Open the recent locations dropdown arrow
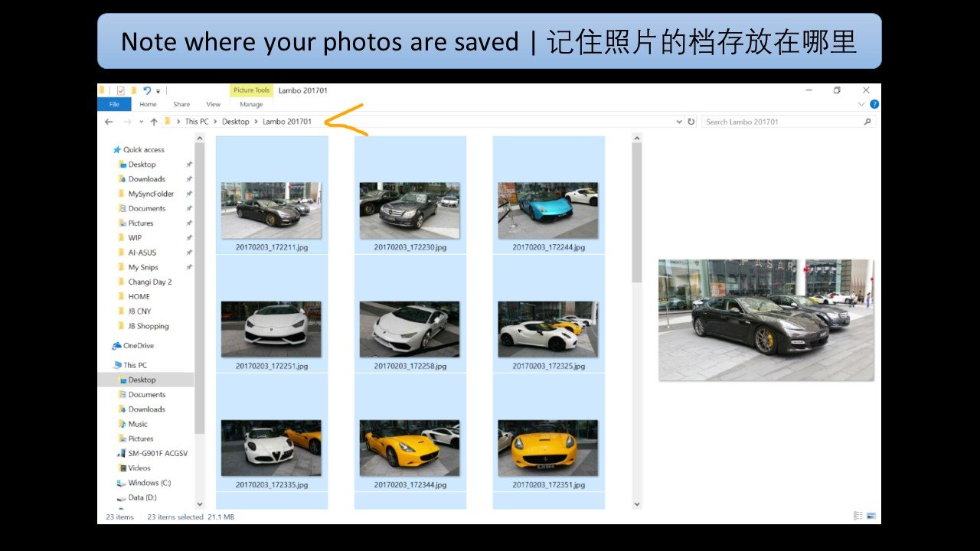Screen dimensions: 980x551 coord(142,122)
